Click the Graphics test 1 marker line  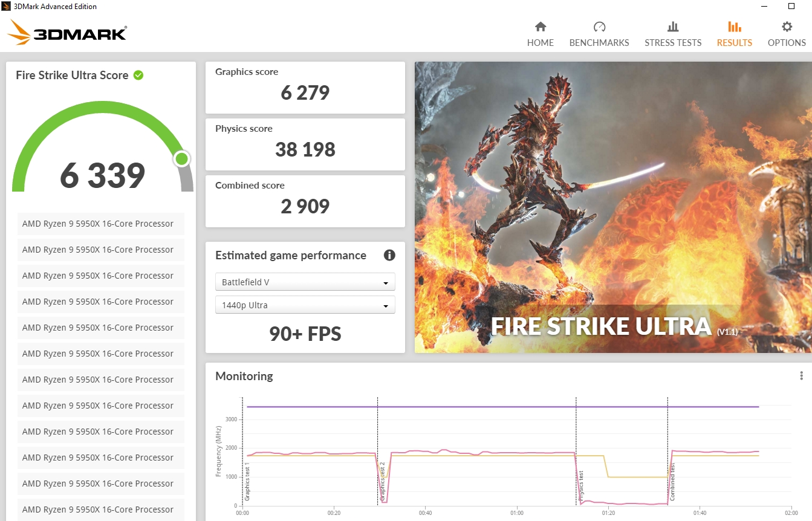tap(242, 451)
